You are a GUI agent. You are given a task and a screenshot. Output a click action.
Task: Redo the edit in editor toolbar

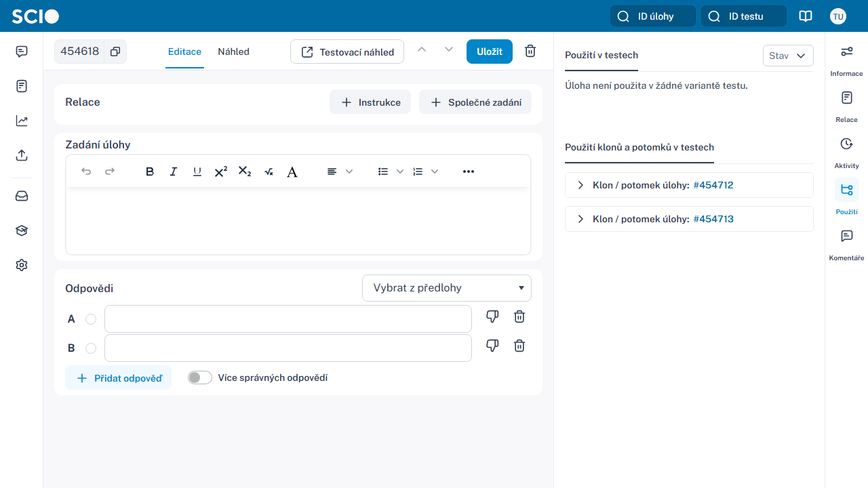tap(110, 171)
